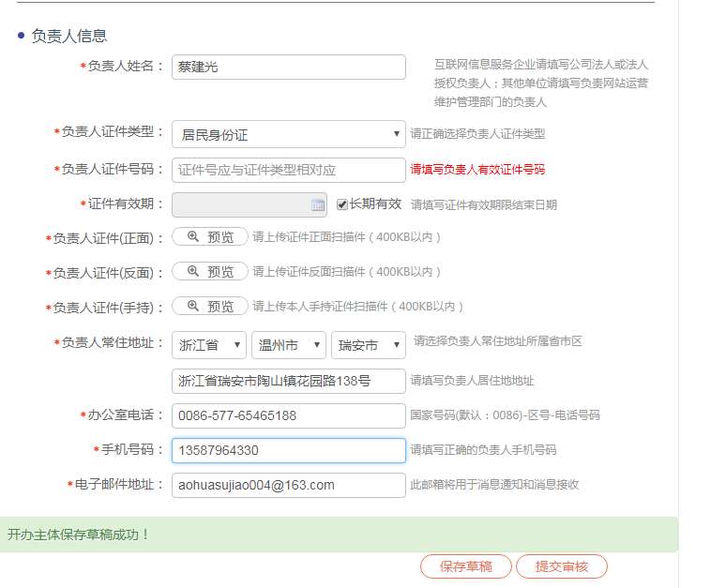The height and width of the screenshot is (588, 726).
Task: Click the email address input field
Action: pos(288,485)
